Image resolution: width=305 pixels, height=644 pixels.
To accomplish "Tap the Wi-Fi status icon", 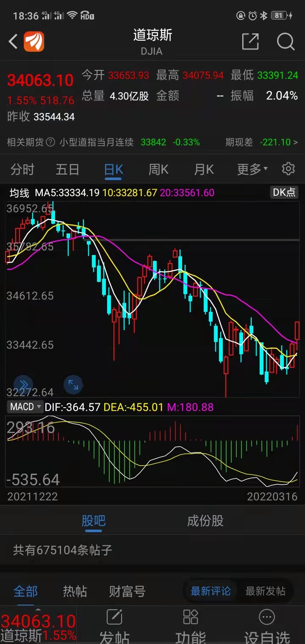I will [x=72, y=16].
